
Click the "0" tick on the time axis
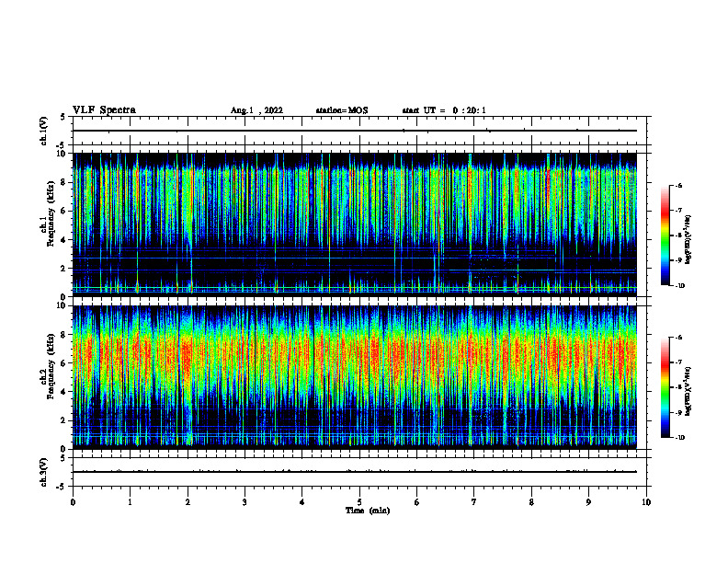[73, 502]
